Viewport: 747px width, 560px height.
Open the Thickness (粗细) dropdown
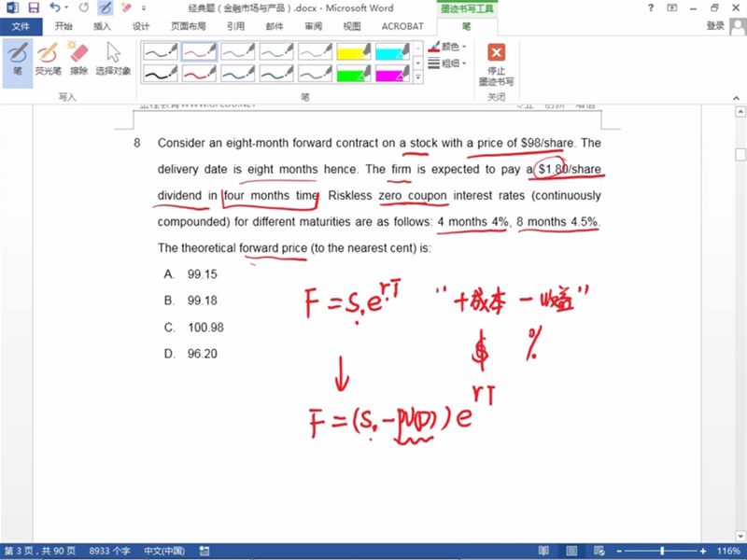pyautogui.click(x=447, y=63)
